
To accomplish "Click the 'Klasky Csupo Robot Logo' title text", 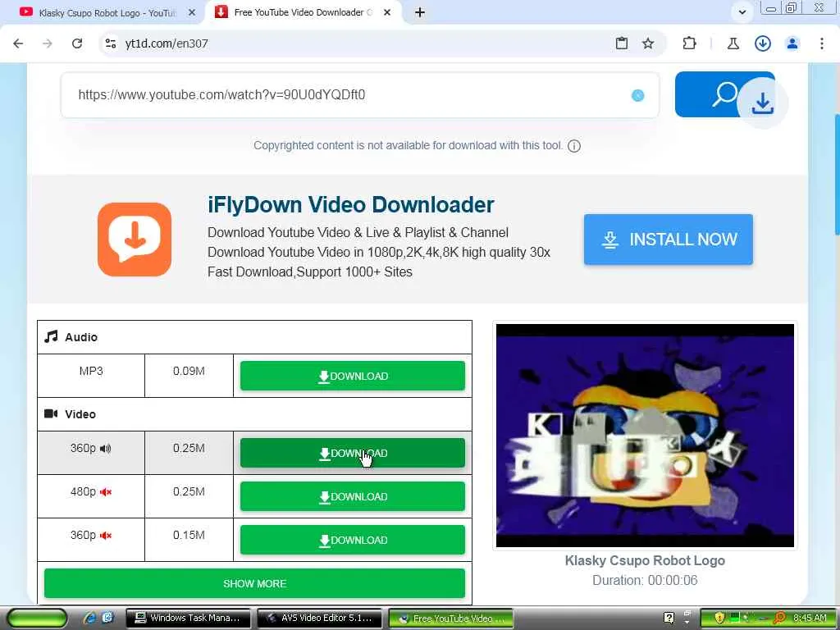I will click(645, 560).
